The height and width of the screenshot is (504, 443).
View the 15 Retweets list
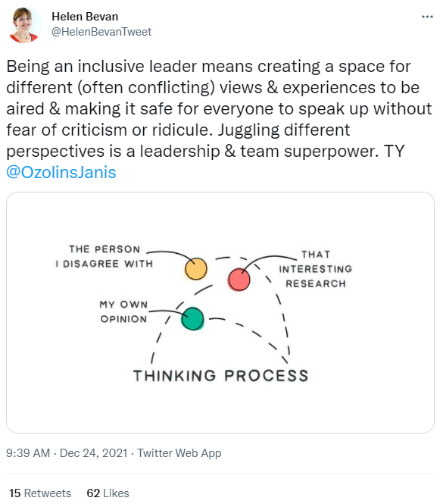coord(40,493)
